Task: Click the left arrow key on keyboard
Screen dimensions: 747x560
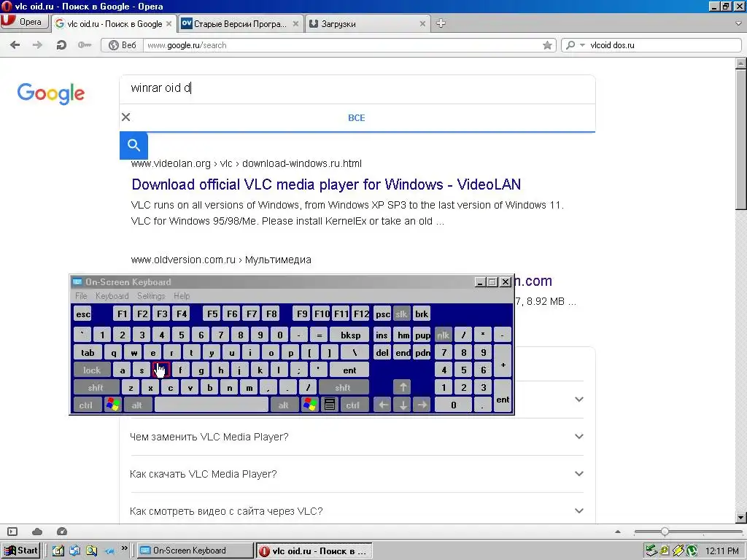Action: [x=382, y=405]
